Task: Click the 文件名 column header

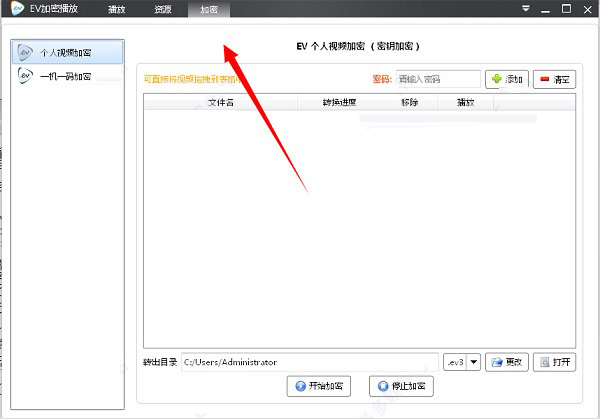Action: [221, 103]
